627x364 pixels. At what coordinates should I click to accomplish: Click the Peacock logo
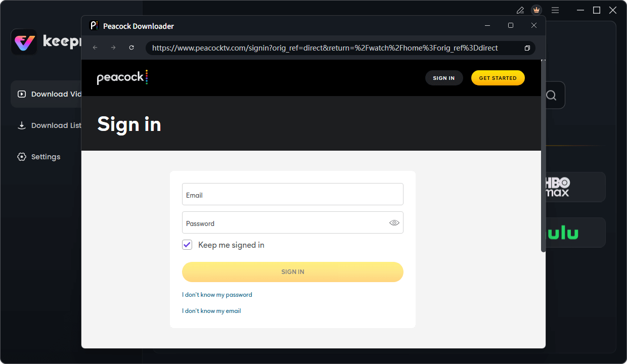(121, 77)
